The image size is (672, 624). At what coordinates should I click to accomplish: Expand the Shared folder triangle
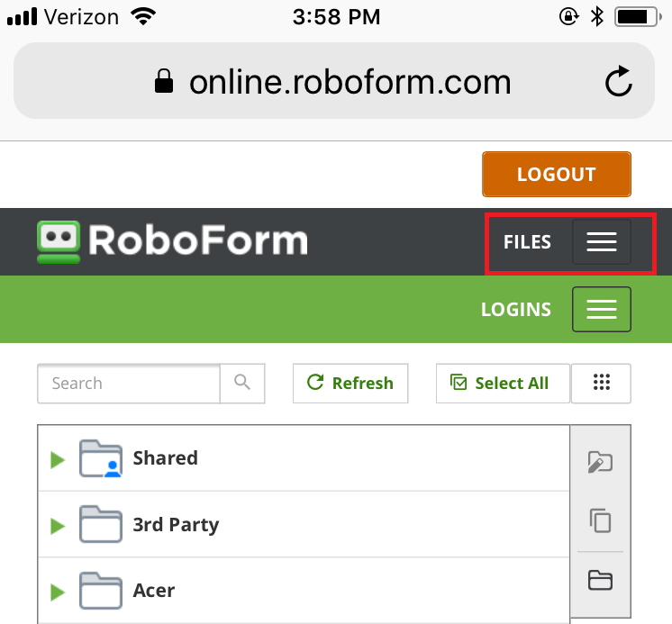coord(58,460)
